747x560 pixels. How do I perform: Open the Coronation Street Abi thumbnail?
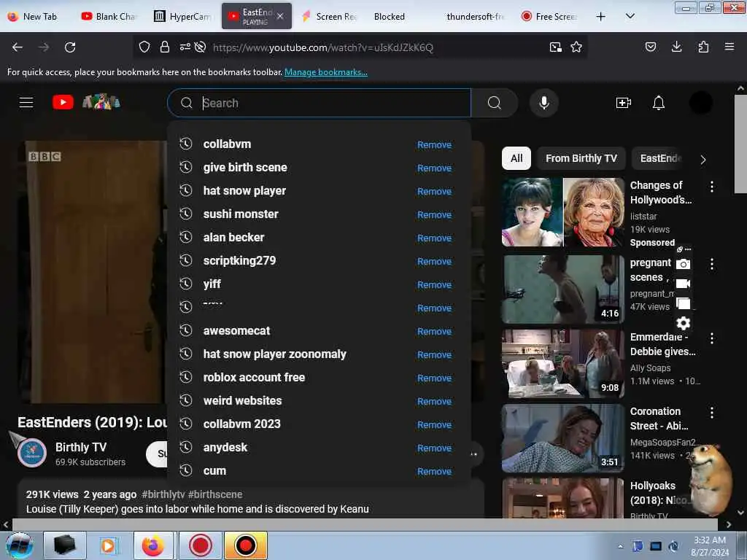coord(562,438)
